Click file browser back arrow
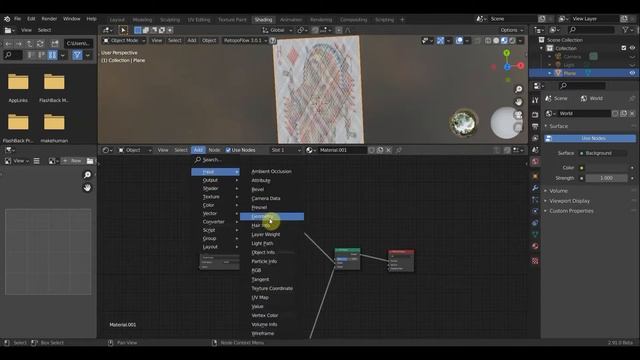Viewport: 640px width, 360px height. pyautogui.click(x=9, y=43)
